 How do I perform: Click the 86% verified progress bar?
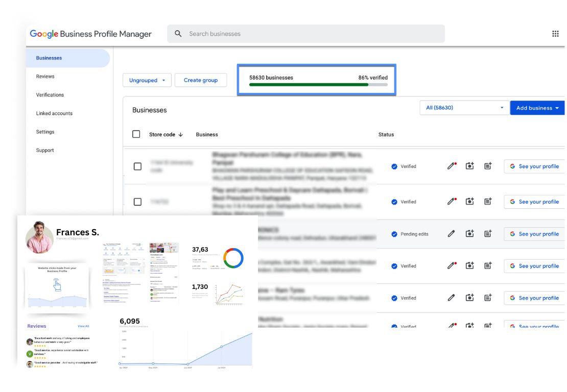click(318, 85)
